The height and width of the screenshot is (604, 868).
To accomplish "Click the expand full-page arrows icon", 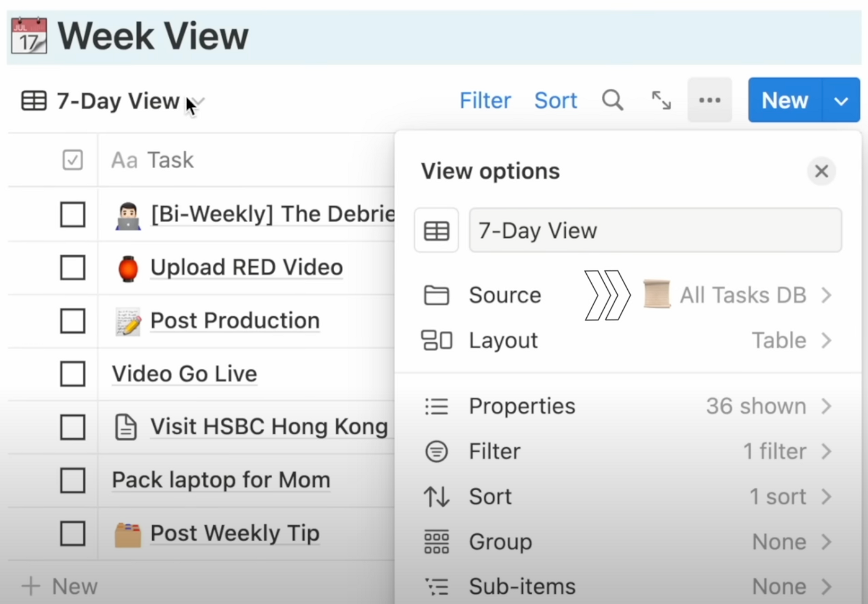I will [661, 101].
